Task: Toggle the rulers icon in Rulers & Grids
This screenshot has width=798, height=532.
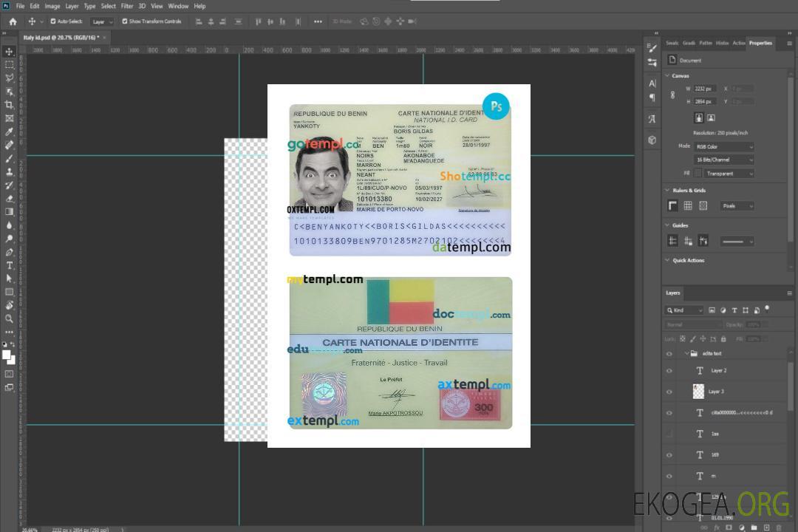Action: [x=672, y=205]
